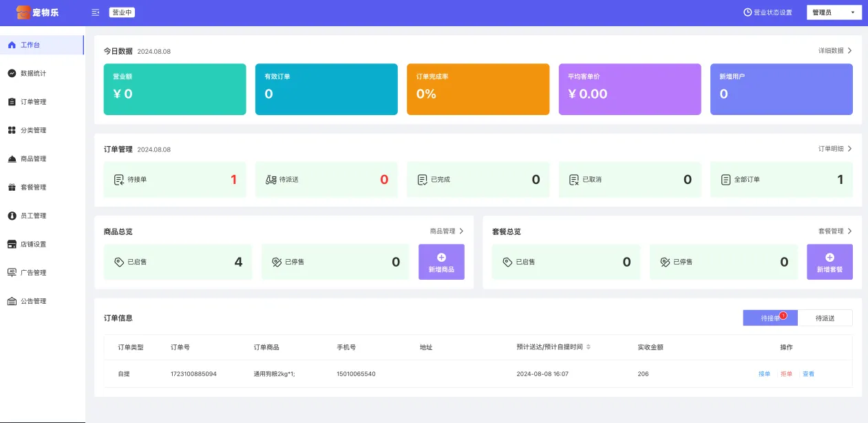This screenshot has height=423, width=868.
Task: Expand 详细数据 with the chevron arrow
Action: click(849, 51)
